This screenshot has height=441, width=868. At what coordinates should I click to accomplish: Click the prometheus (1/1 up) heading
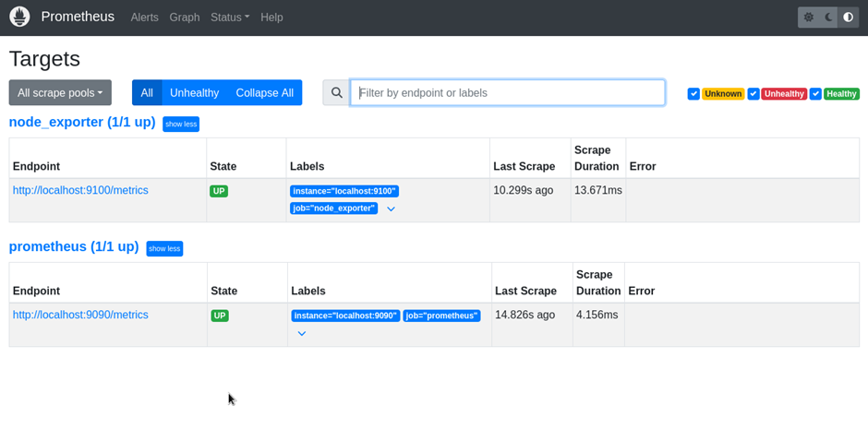tap(74, 246)
